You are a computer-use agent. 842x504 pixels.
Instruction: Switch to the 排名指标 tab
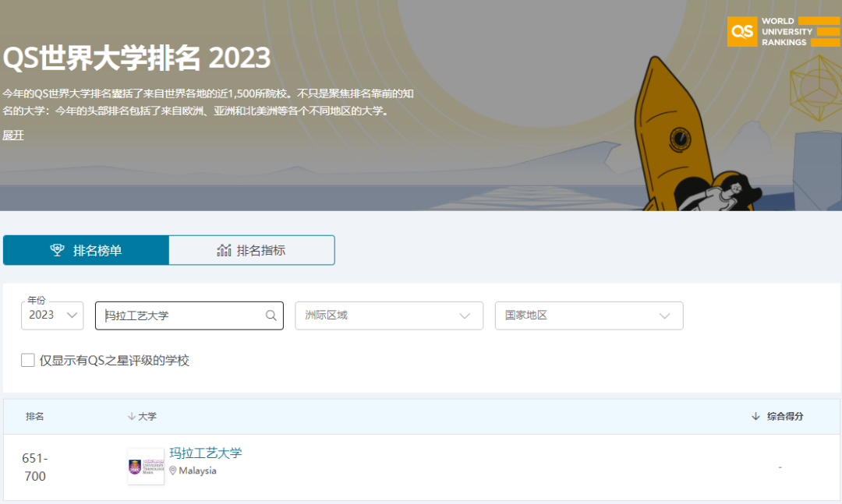tap(252, 250)
